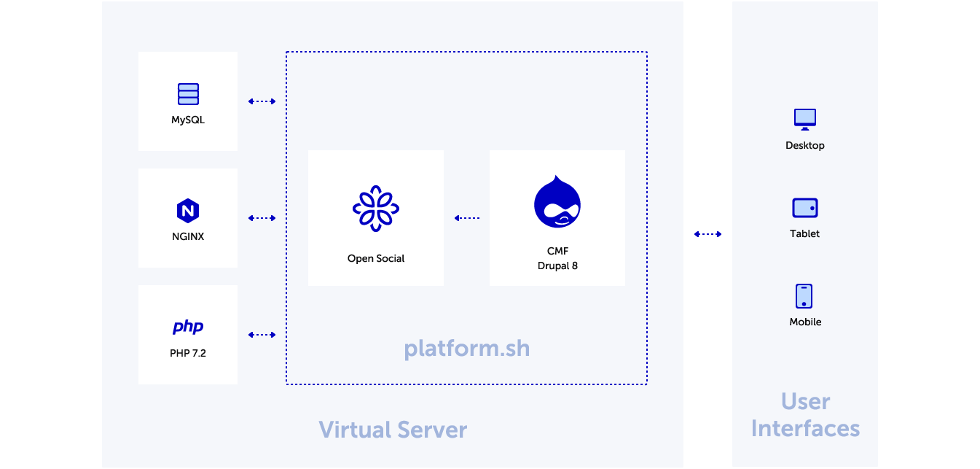Screen dimensions: 980x469
Task: Click the NGINX hexagon logo
Action: tap(188, 211)
